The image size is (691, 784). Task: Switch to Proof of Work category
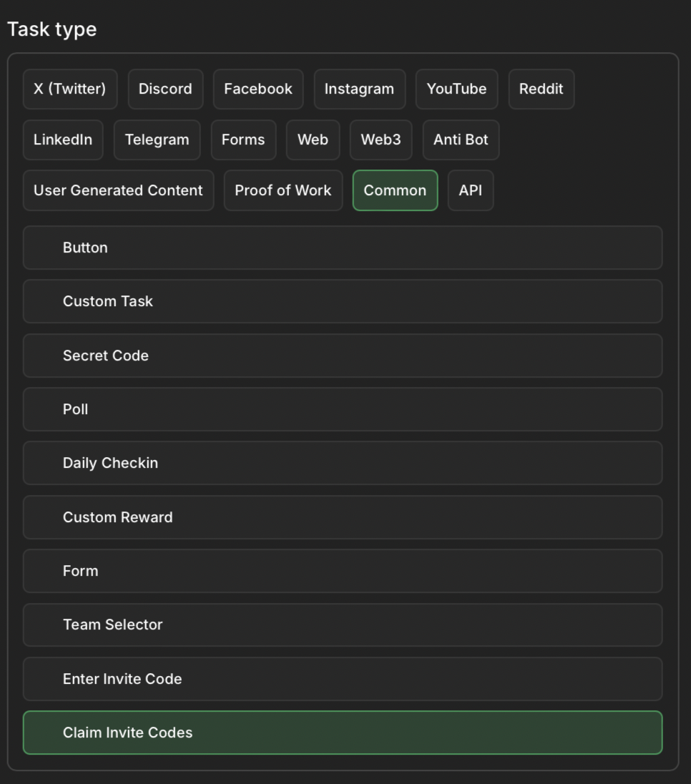click(x=283, y=191)
